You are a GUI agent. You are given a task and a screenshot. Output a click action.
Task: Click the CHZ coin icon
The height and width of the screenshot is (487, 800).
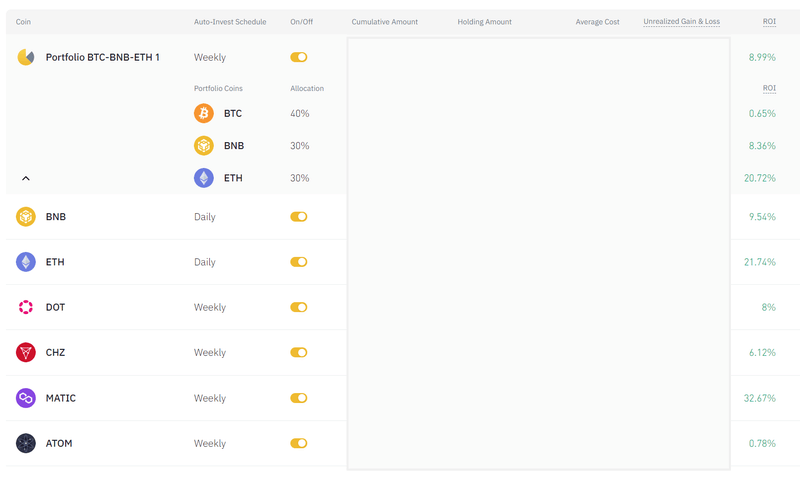click(x=26, y=352)
